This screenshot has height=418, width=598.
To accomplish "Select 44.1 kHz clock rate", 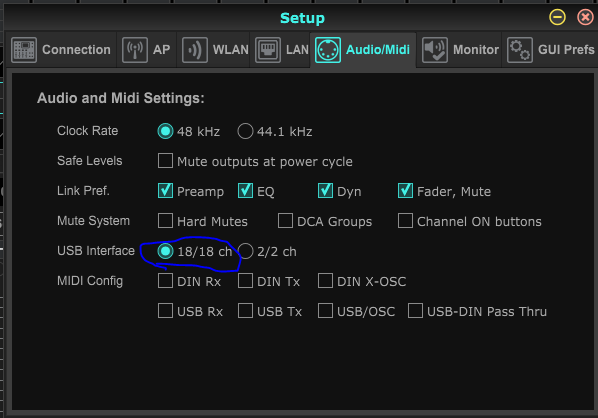I will tap(245, 131).
